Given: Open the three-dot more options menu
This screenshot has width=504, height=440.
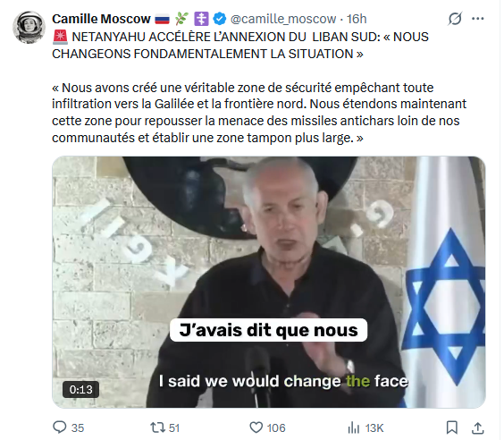Looking at the screenshot, I should [478, 19].
